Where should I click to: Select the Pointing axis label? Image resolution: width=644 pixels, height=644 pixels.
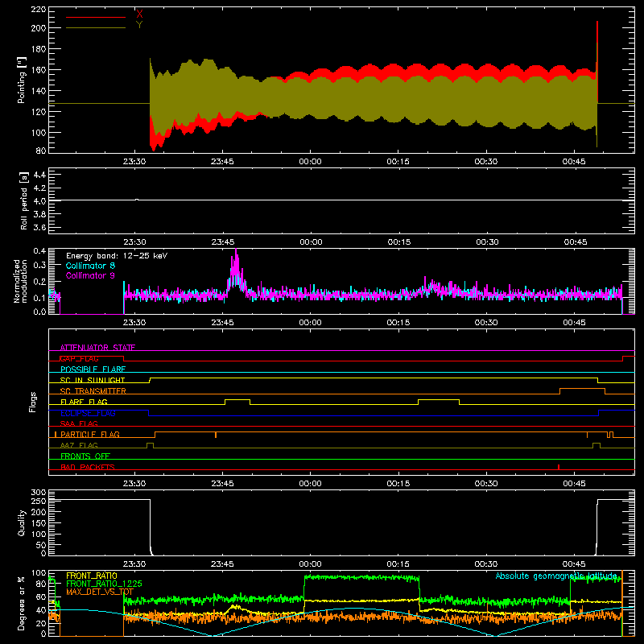point(22,80)
